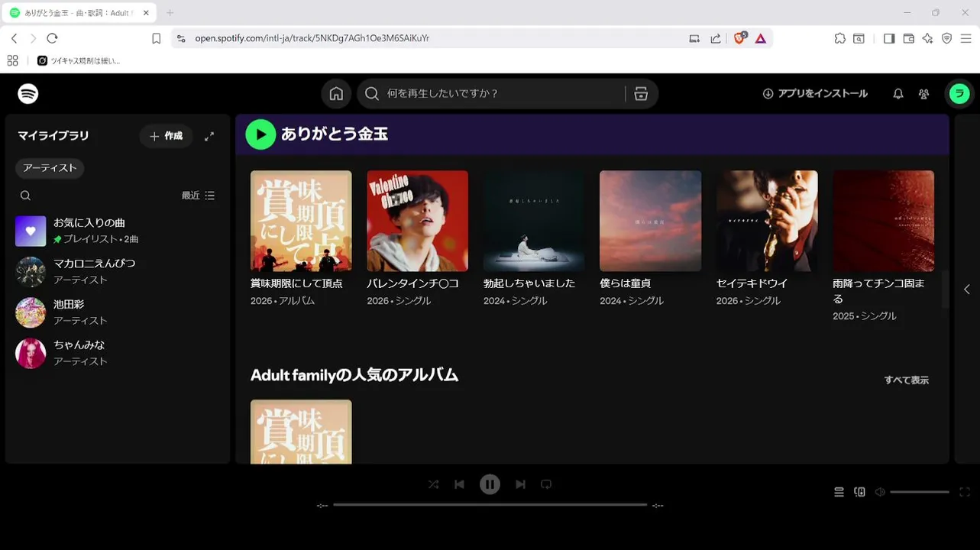This screenshot has width=980, height=550.
Task: Open 池田彩 artist in library
Action: click(118, 312)
